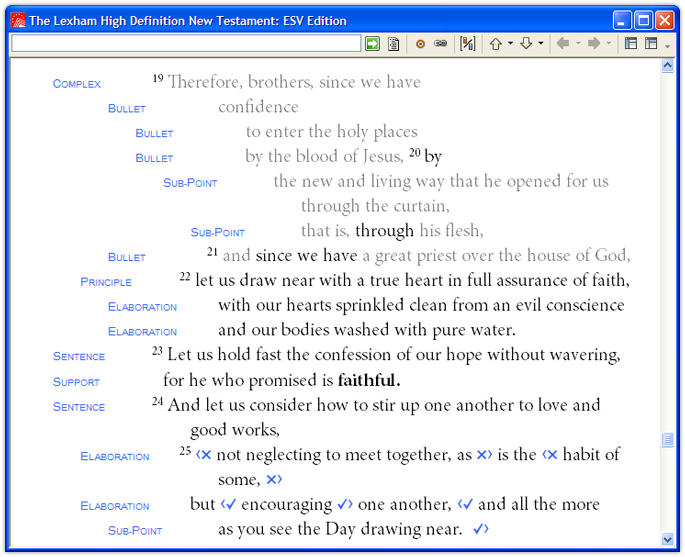
Task: Click the orange target locator icon
Action: click(420, 44)
